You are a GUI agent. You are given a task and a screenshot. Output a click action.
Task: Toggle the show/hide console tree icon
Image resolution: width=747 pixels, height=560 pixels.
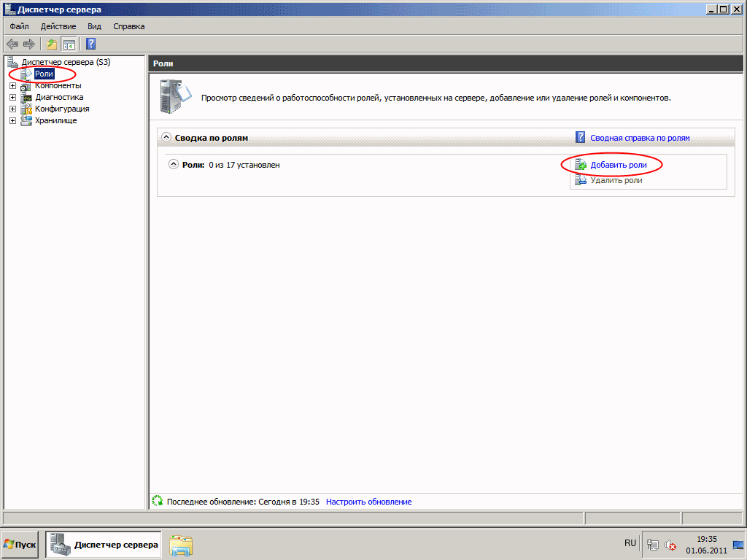[x=69, y=44]
